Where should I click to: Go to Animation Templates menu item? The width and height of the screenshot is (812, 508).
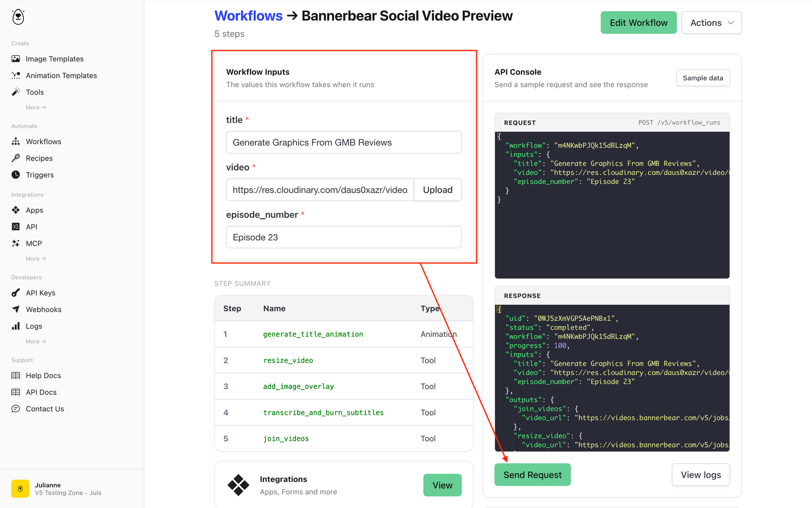pyautogui.click(x=61, y=76)
